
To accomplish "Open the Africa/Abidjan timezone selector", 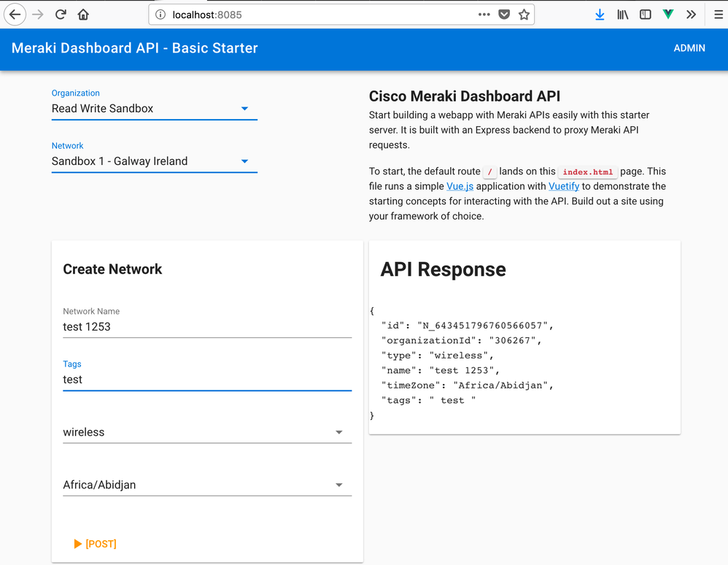I will (338, 485).
